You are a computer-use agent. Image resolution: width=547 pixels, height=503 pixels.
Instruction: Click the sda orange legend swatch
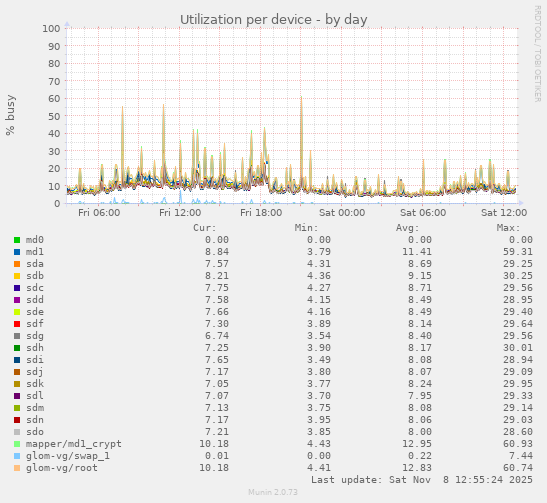(17, 264)
